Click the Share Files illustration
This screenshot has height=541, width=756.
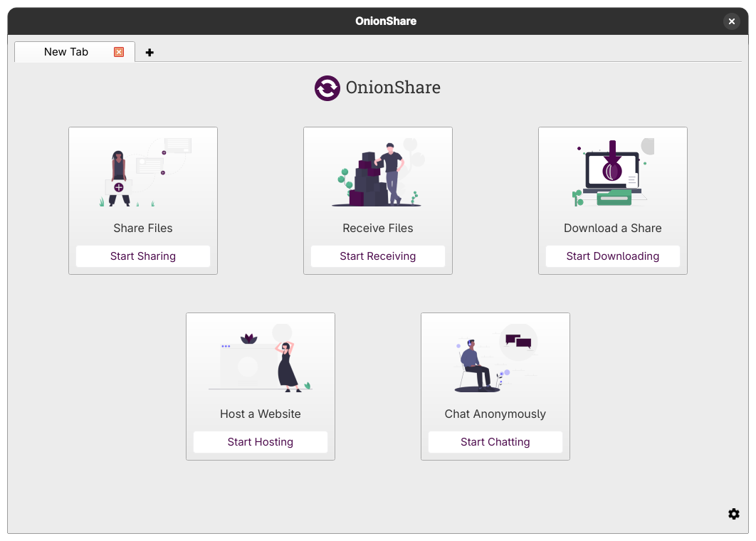(145, 172)
